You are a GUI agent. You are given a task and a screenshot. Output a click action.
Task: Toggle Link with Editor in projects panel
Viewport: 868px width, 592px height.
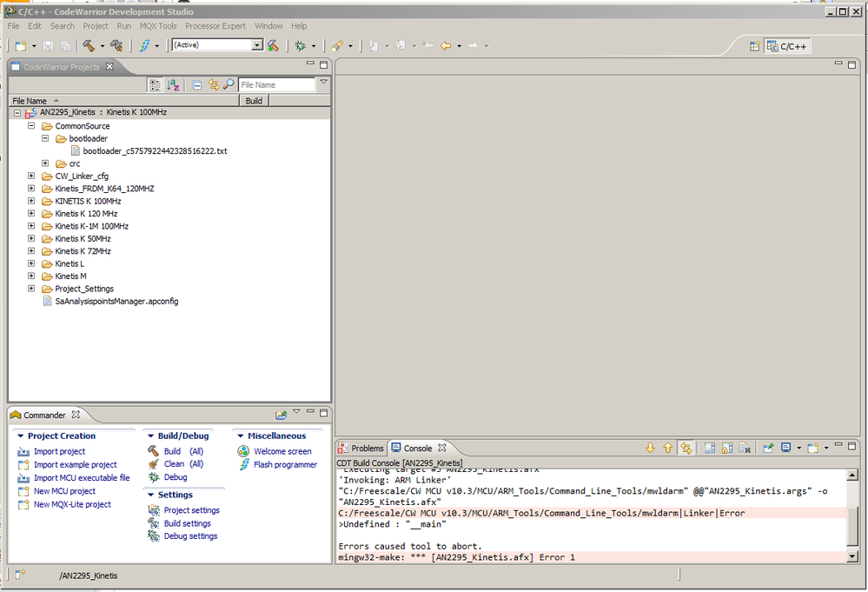tap(213, 84)
